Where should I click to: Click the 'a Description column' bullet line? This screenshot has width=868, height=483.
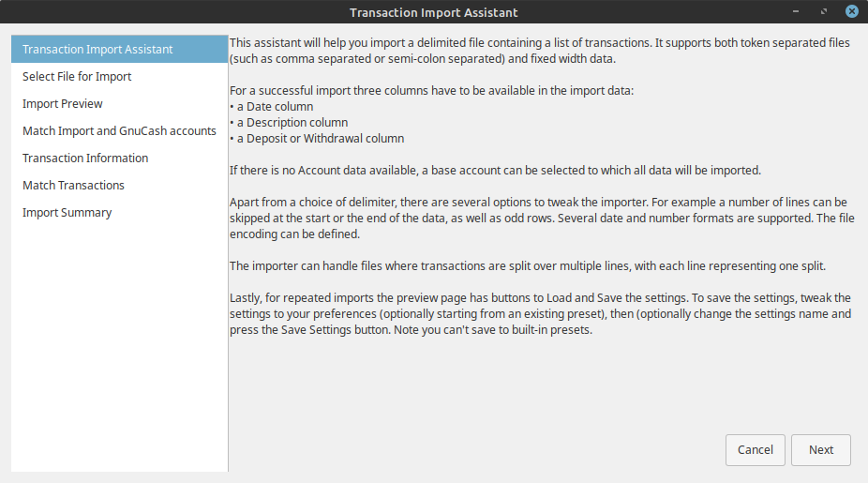[292, 123]
